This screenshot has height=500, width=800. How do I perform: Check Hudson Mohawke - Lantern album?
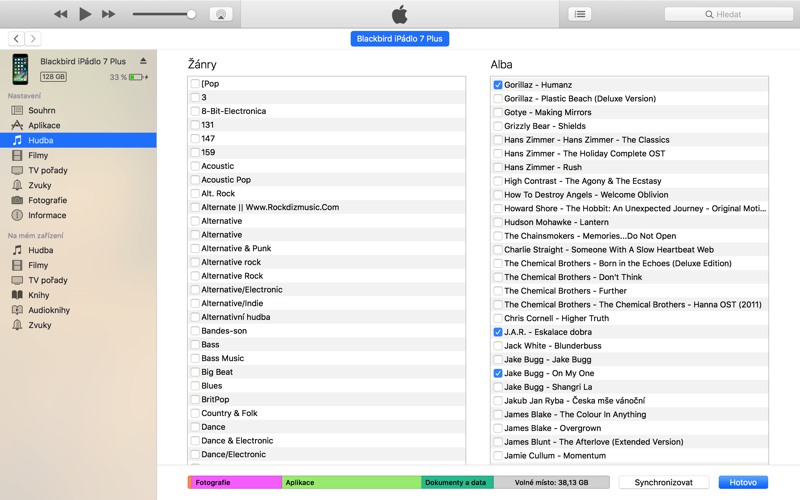(x=498, y=222)
